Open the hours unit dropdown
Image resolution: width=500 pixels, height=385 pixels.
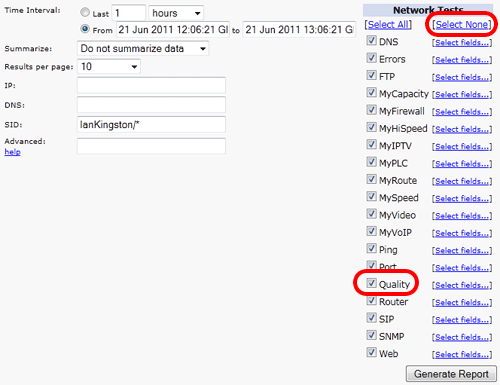(176, 13)
